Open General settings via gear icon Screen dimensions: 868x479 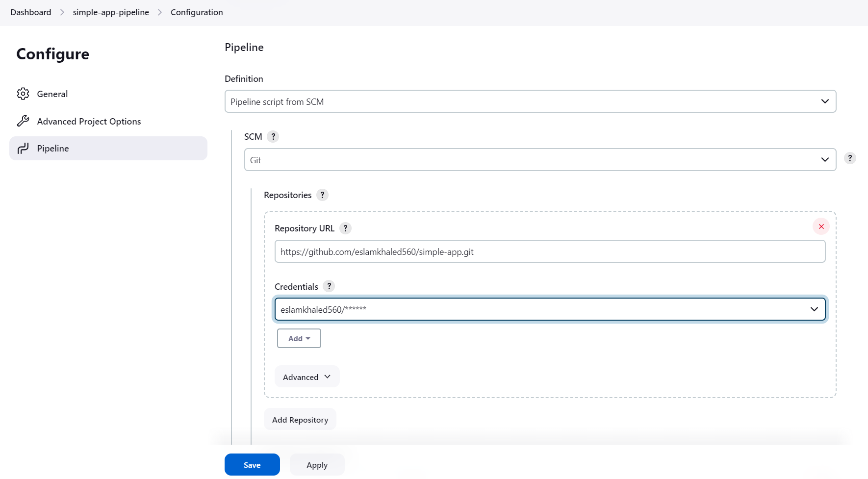point(23,94)
